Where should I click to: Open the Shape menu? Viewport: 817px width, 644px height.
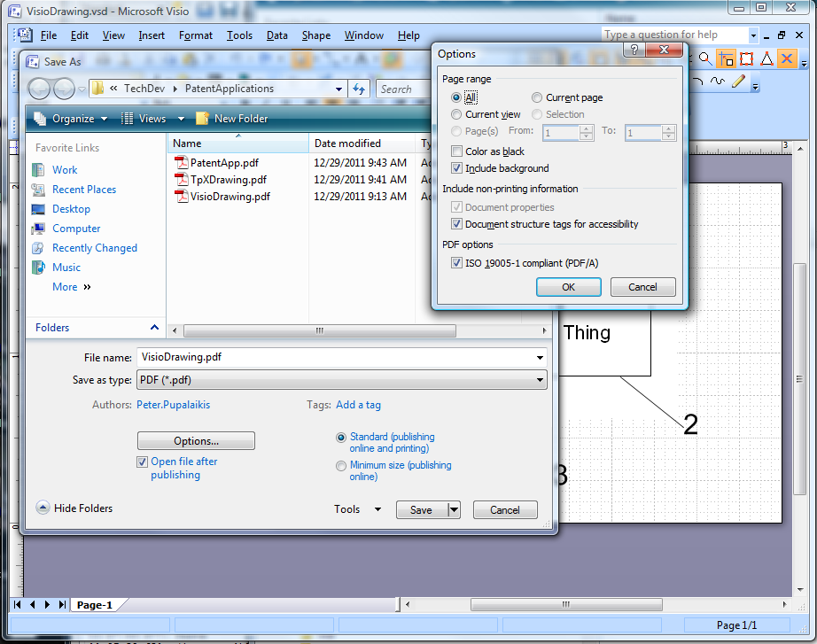[x=315, y=35]
